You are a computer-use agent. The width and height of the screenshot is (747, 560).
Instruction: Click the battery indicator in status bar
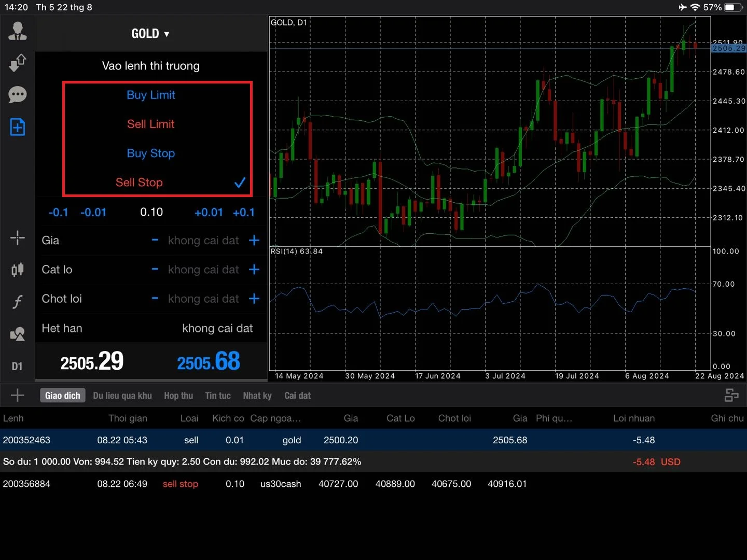pyautogui.click(x=734, y=7)
